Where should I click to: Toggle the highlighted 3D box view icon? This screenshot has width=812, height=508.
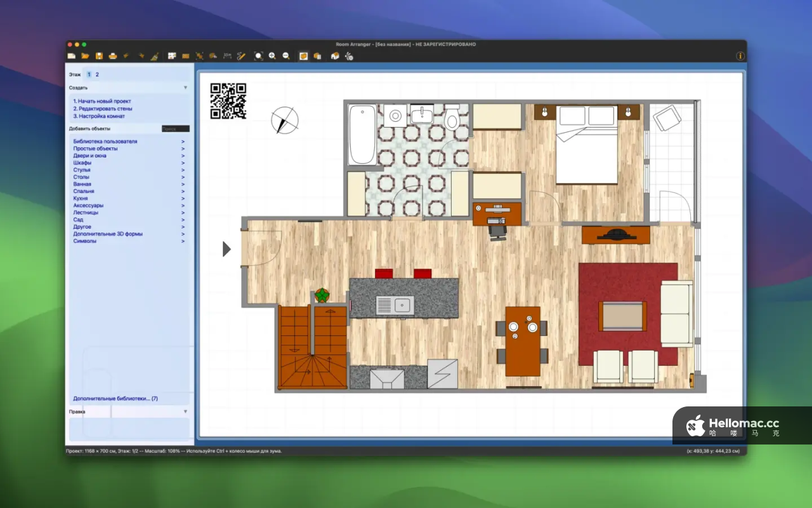(x=304, y=56)
